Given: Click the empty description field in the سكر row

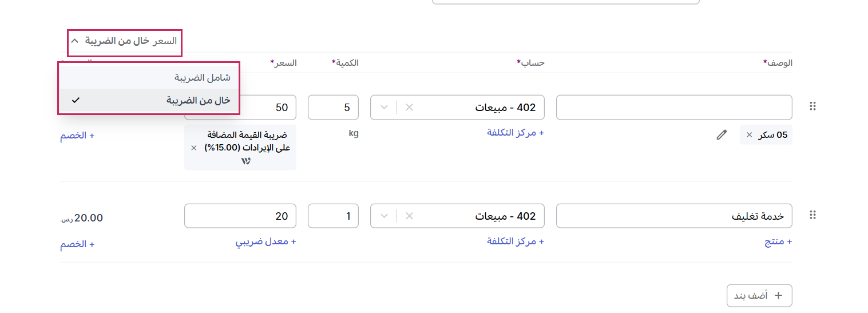Looking at the screenshot, I should pos(673,108).
